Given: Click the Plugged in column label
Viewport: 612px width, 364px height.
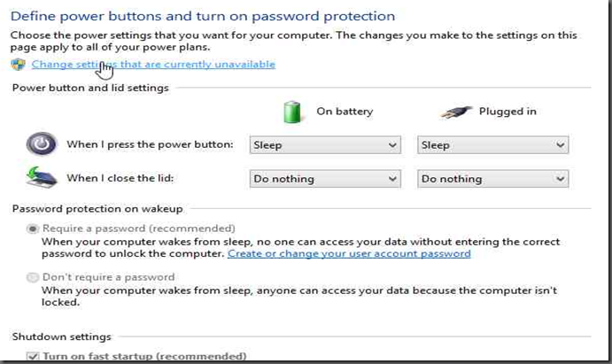Looking at the screenshot, I should pyautogui.click(x=507, y=112).
